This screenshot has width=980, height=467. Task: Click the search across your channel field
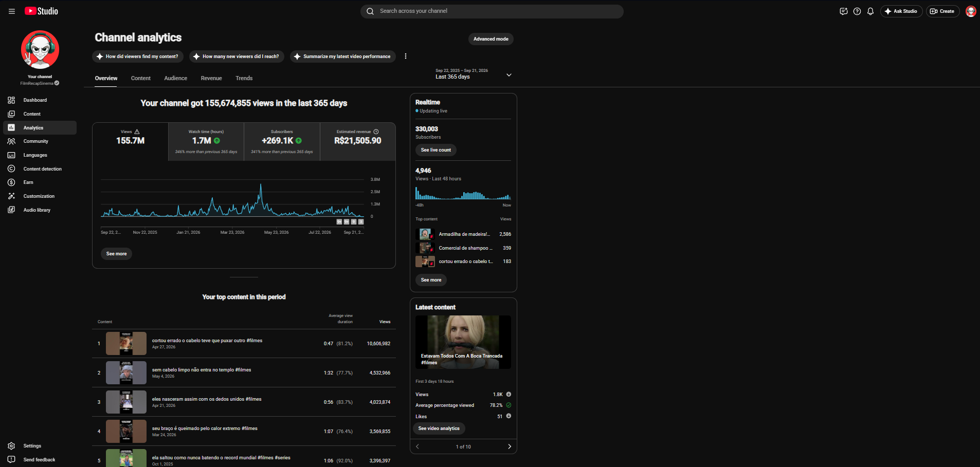(x=492, y=11)
